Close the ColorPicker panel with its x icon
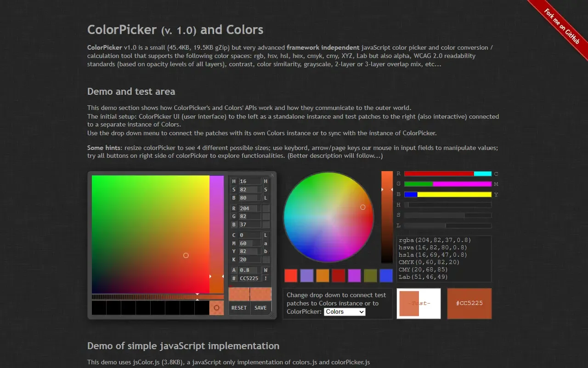This screenshot has width=588, height=368. (272, 175)
